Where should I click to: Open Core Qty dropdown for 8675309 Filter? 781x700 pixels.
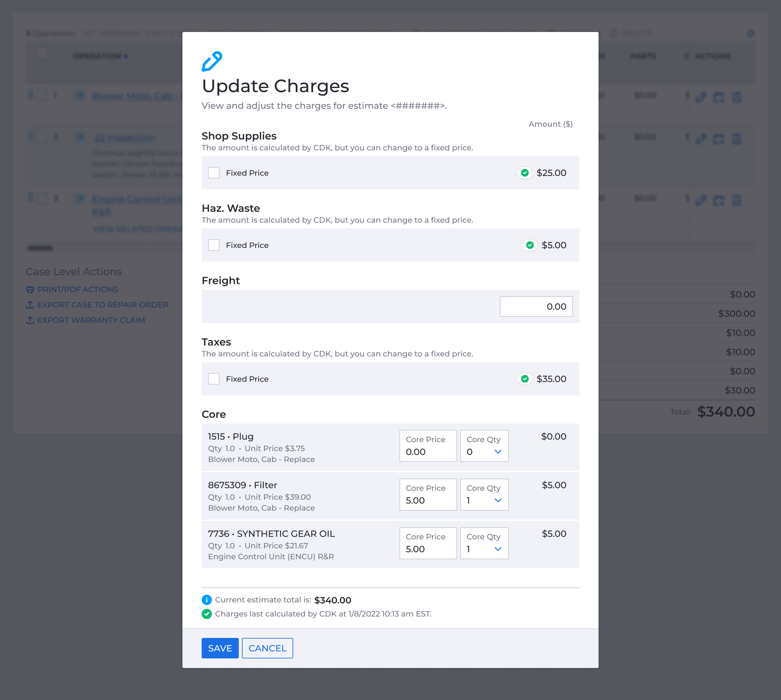pyautogui.click(x=484, y=495)
